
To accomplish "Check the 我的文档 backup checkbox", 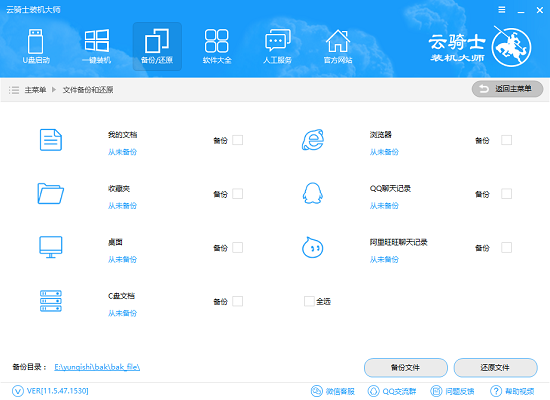I will [237, 140].
